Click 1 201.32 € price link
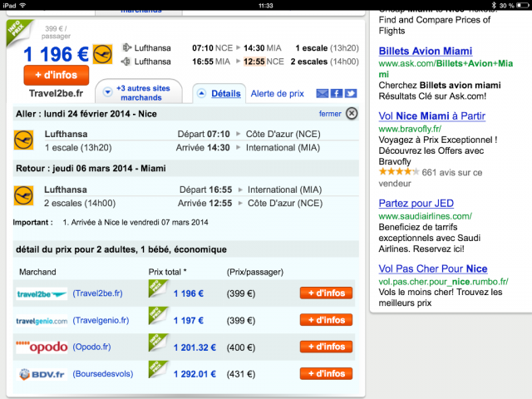This screenshot has height=399, width=532. point(195,347)
